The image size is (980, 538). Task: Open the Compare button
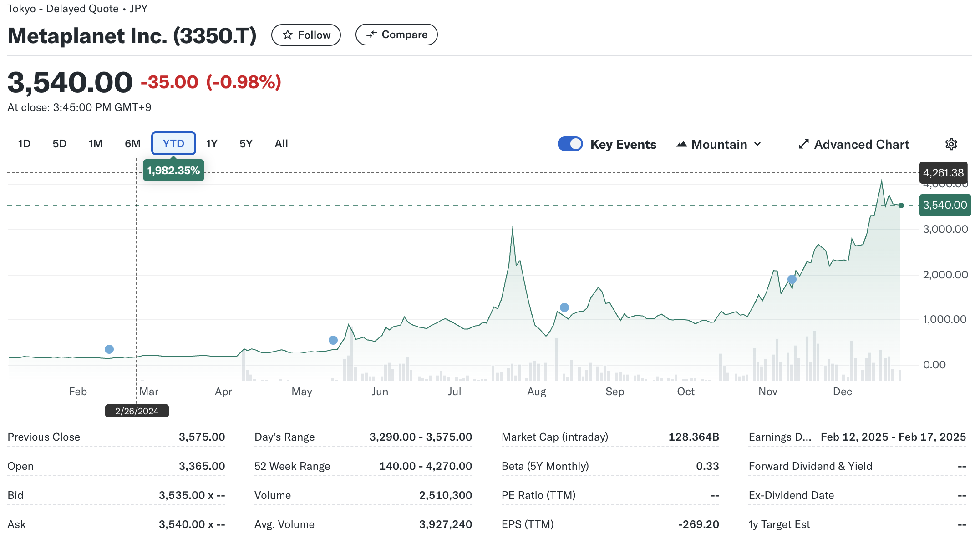point(396,35)
